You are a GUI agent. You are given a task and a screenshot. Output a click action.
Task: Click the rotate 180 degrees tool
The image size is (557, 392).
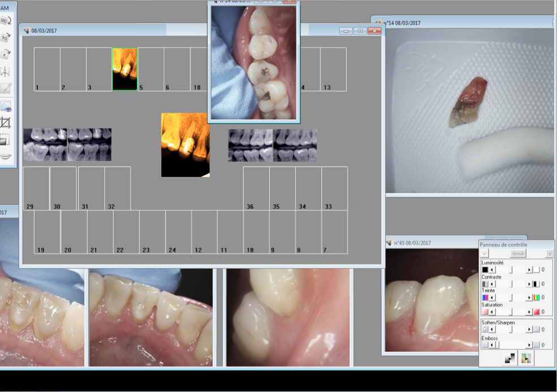tap(6, 21)
